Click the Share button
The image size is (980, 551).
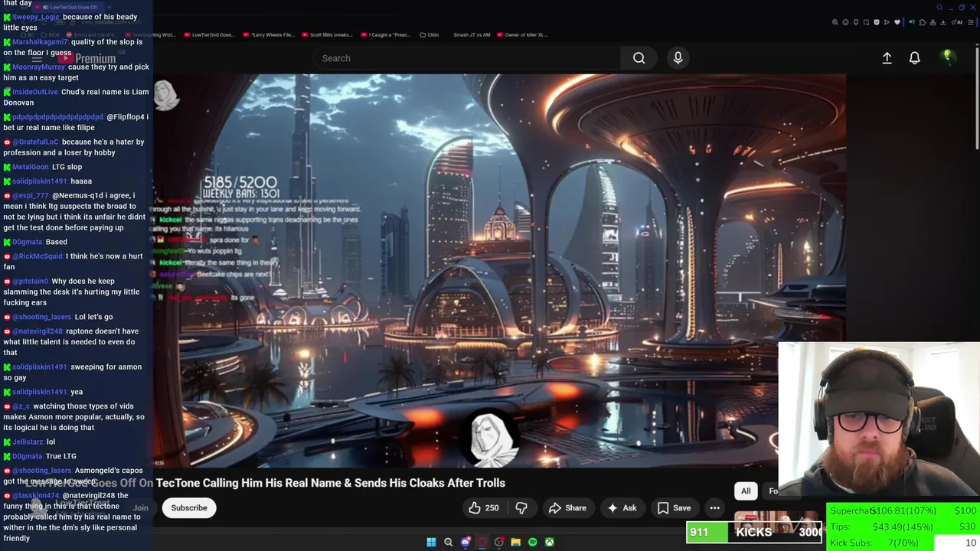pyautogui.click(x=567, y=508)
